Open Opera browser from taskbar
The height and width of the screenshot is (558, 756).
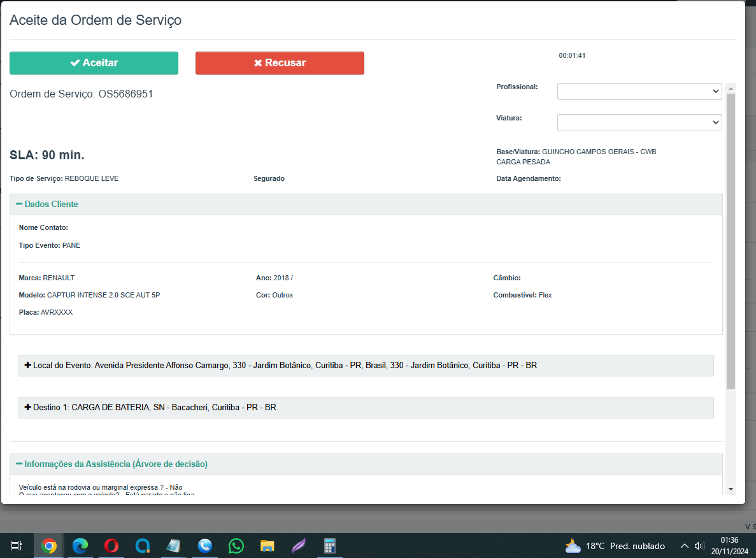point(111,546)
